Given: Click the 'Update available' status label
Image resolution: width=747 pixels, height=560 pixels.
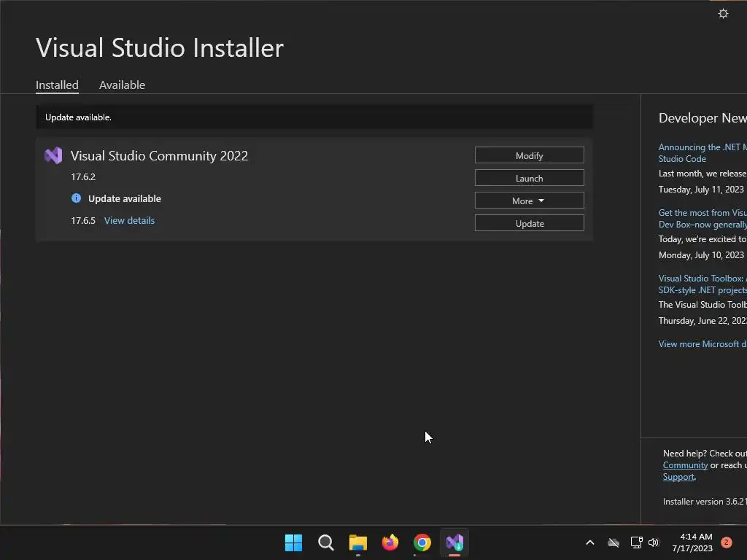Looking at the screenshot, I should 124,198.
